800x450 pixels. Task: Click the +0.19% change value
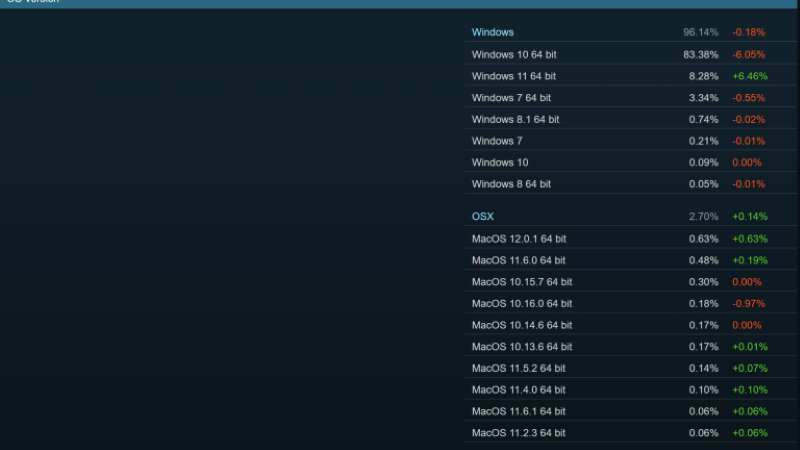[x=749, y=260]
